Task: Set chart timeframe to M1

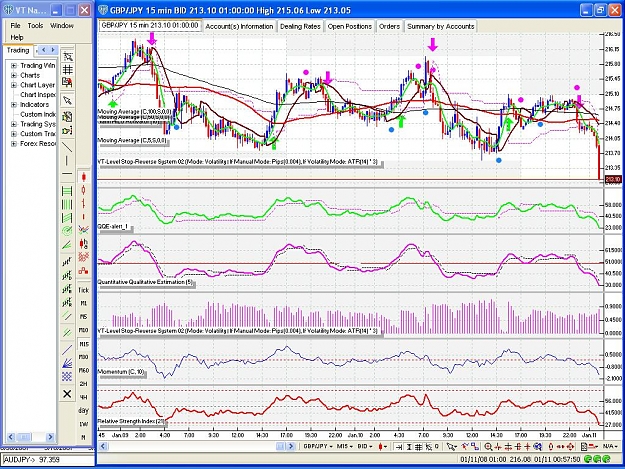Action: click(x=83, y=304)
